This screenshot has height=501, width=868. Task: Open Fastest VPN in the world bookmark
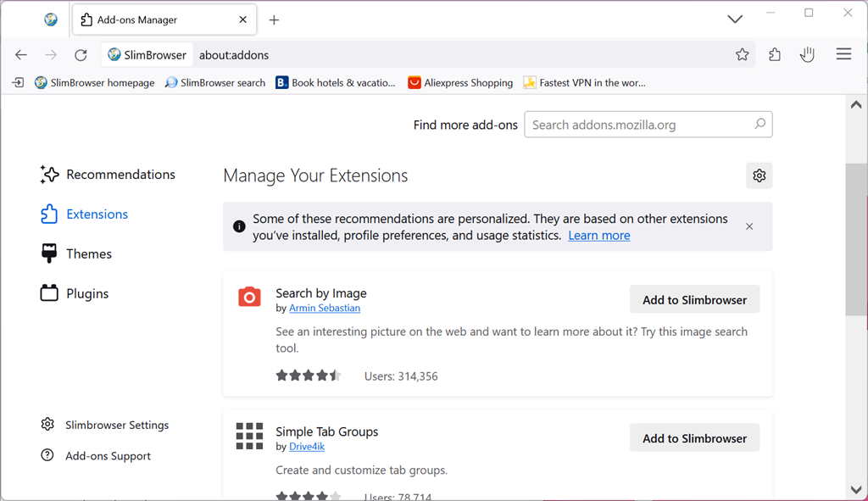coord(585,82)
